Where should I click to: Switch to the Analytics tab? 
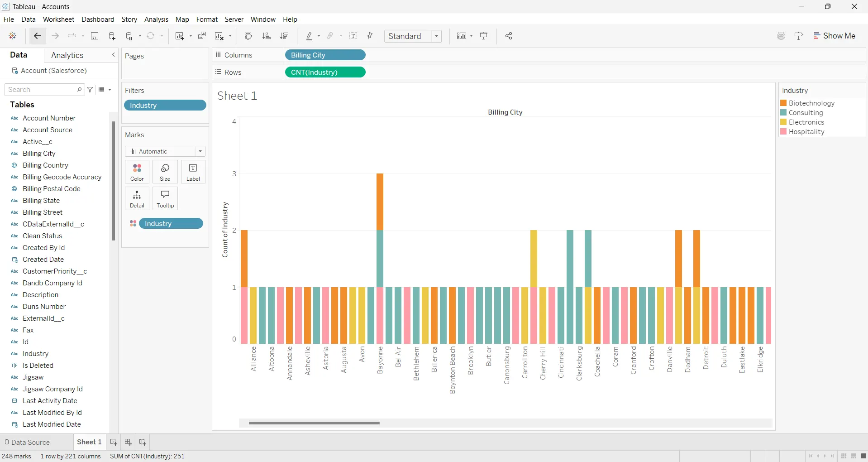click(x=67, y=55)
